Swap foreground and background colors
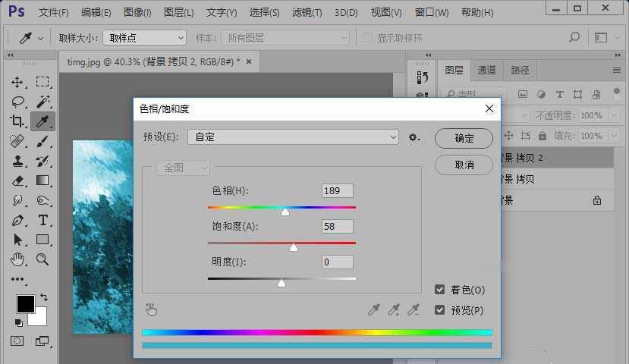The height and width of the screenshot is (364, 629). [44, 297]
